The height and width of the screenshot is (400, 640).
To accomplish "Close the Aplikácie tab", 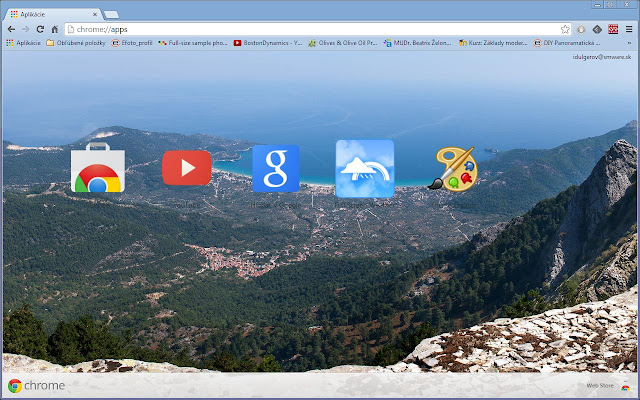I will tap(95, 14).
